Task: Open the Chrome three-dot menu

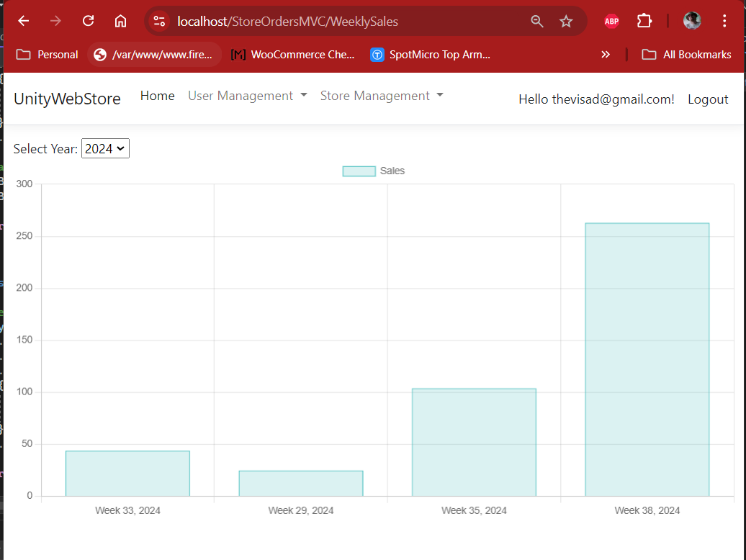Action: [724, 22]
